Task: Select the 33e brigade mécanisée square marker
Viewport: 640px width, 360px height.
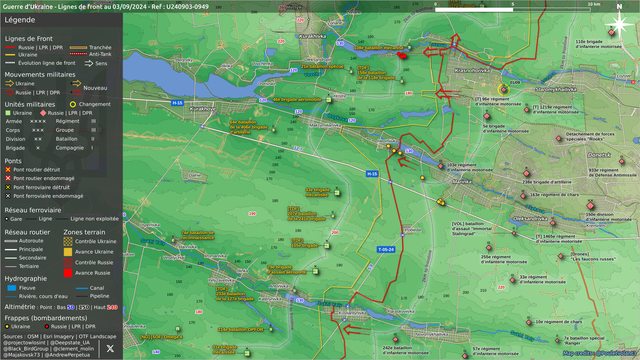Action: [337, 193]
